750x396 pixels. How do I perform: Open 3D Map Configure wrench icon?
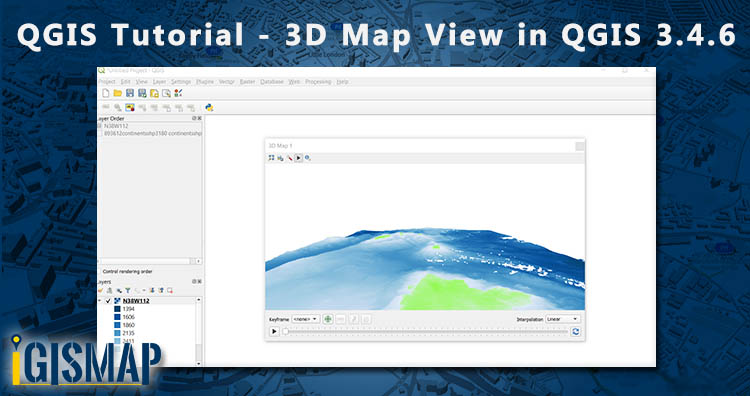289,158
